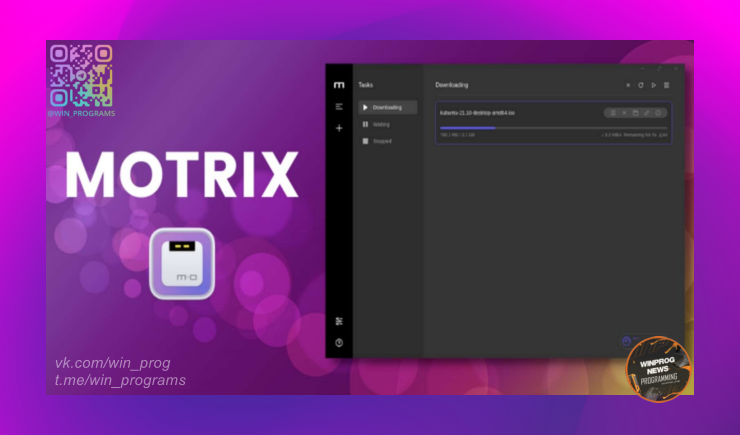This screenshot has height=435, width=740.
Task: Pause all tasks with header rightmost icon
Action: click(x=666, y=85)
